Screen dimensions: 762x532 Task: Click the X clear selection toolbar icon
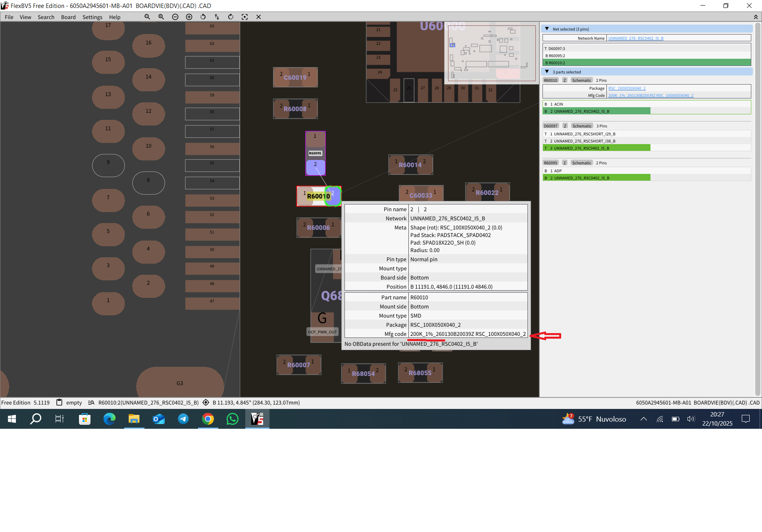(258, 17)
